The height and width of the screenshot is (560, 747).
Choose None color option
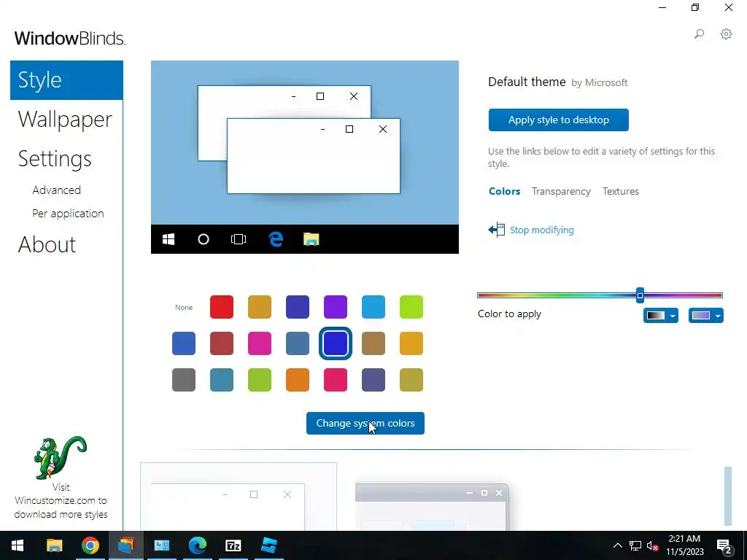pyautogui.click(x=184, y=308)
